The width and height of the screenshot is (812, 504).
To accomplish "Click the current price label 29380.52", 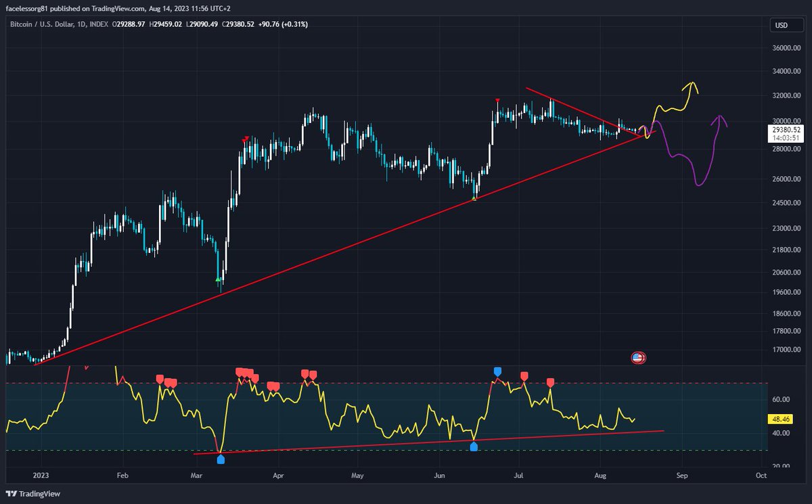I will (x=787, y=129).
